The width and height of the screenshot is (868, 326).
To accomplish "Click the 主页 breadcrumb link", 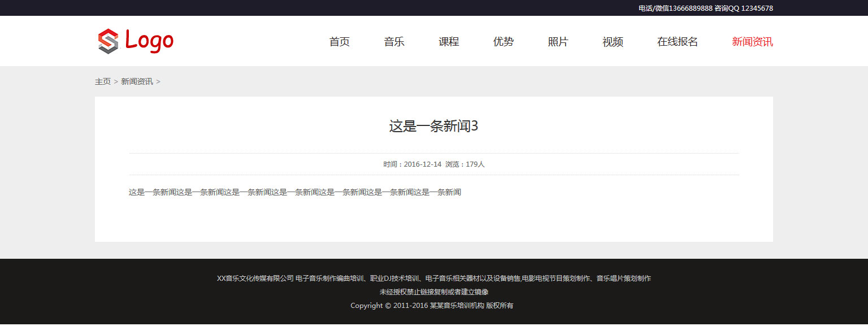I will tap(102, 81).
